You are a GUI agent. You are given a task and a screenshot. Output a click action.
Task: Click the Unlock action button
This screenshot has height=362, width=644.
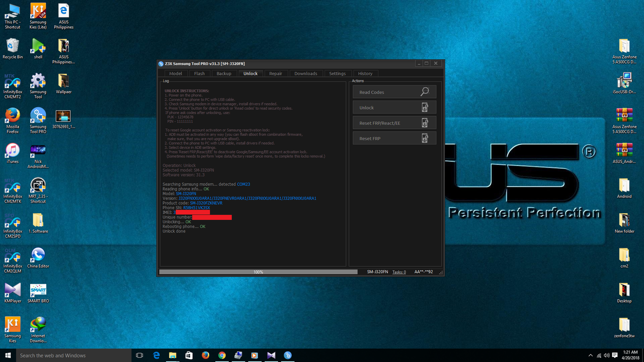point(394,108)
